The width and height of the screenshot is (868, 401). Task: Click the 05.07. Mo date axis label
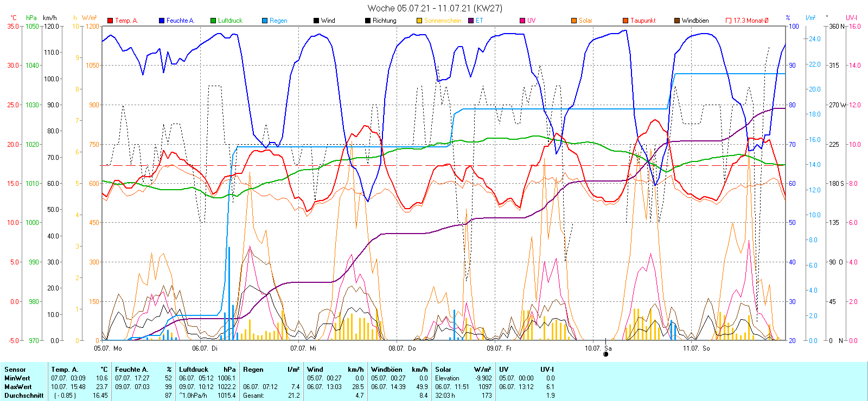(x=108, y=348)
